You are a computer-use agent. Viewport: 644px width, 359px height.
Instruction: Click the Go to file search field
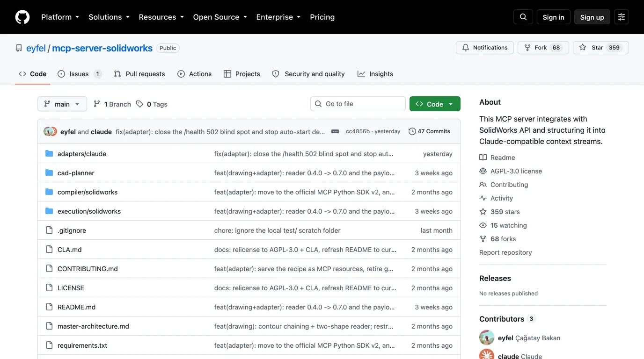click(x=358, y=104)
